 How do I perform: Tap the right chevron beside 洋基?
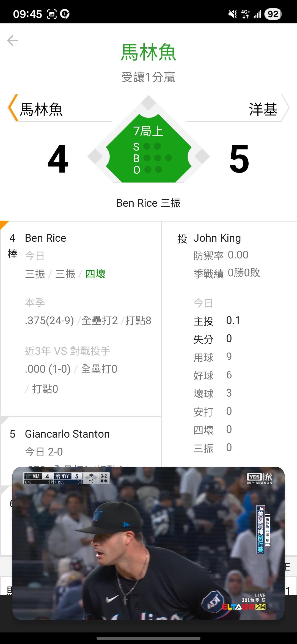[x=285, y=108]
